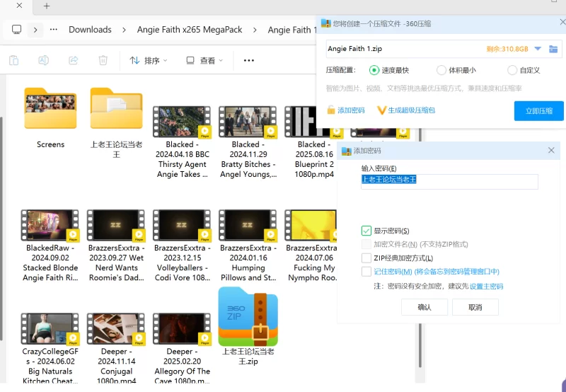Screen dimensions: 566x392
Task: Open the 排序 sort dropdown
Action: tap(149, 61)
